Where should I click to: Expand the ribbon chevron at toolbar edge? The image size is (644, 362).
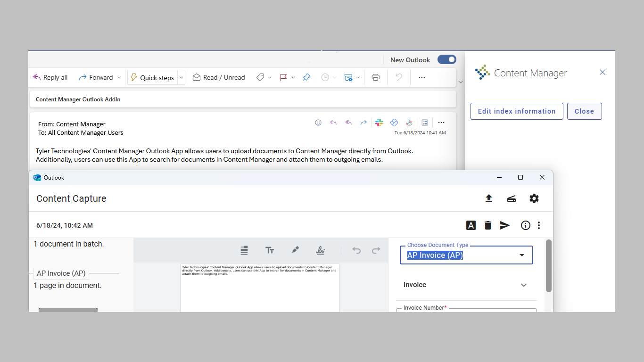(x=461, y=82)
